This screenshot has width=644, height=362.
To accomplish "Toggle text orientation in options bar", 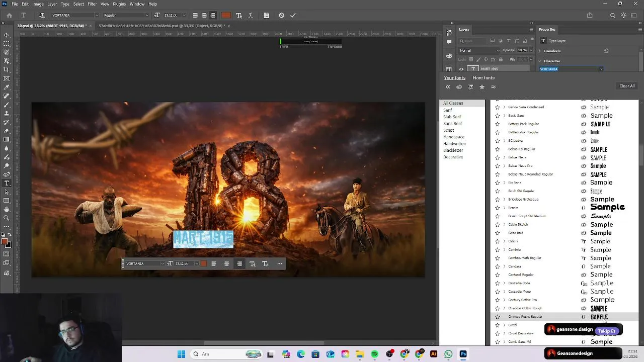I will tap(42, 15).
